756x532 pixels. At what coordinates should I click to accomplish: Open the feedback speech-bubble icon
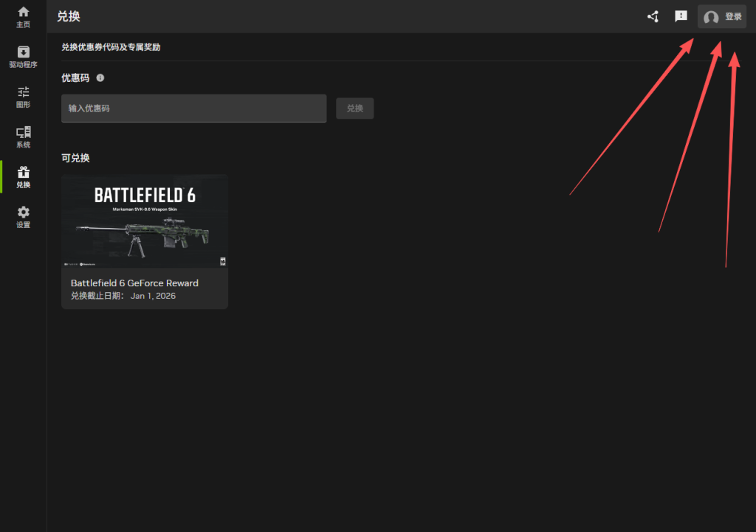pyautogui.click(x=681, y=16)
